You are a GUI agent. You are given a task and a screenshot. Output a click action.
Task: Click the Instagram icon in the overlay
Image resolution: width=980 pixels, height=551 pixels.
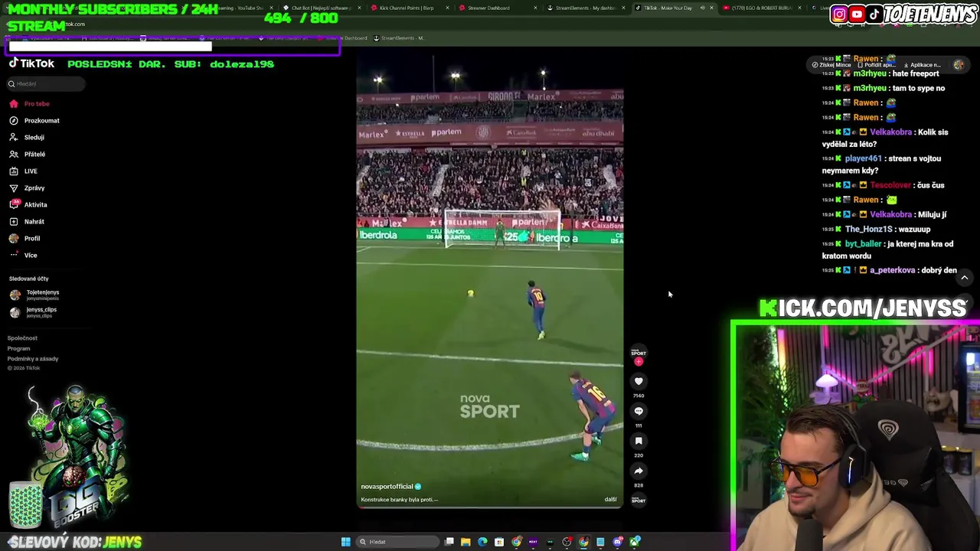[x=839, y=14]
